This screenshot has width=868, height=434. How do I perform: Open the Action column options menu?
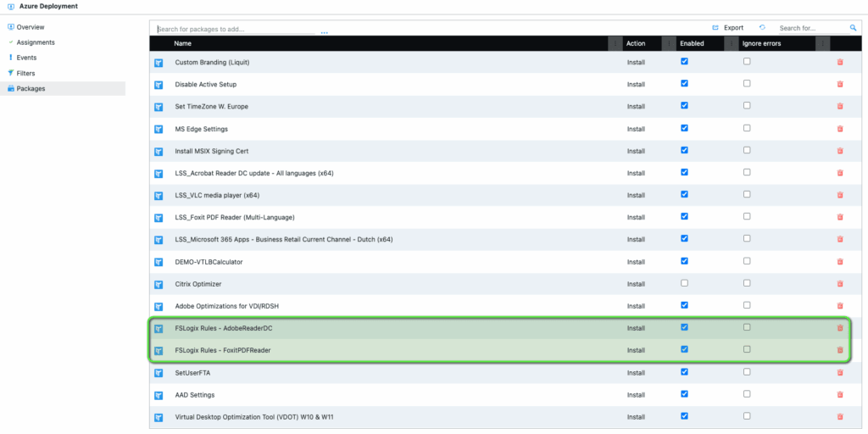[x=670, y=43]
